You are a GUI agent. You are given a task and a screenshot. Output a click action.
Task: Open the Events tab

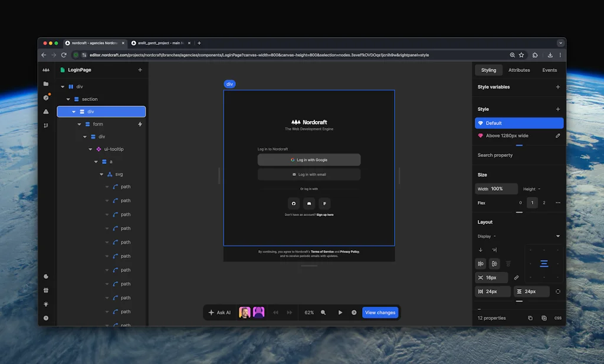pos(549,70)
